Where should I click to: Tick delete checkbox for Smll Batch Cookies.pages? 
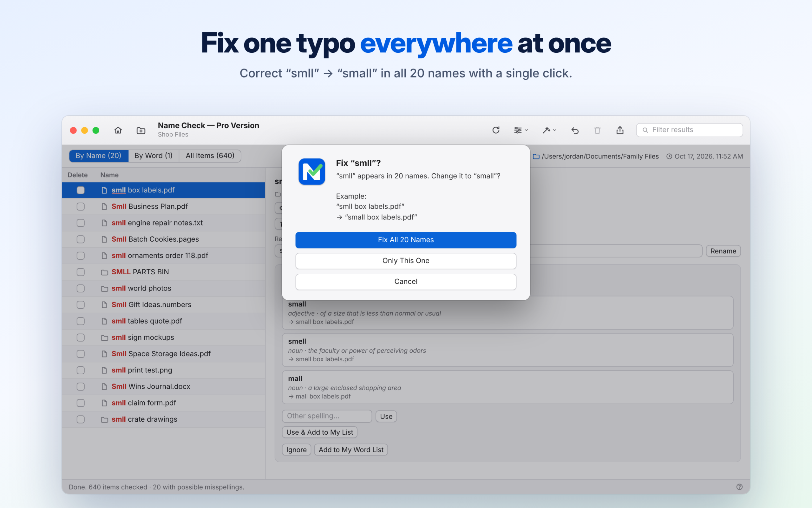coord(81,239)
